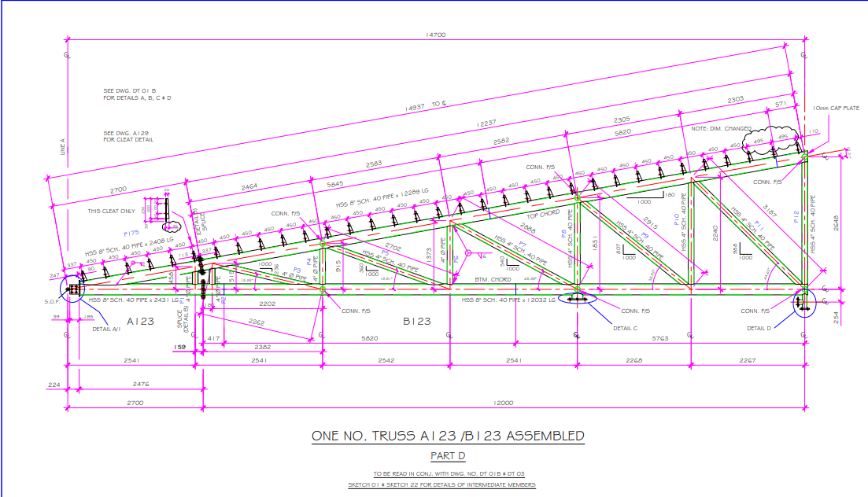Select the '14937 TO C' dimension label

tap(426, 105)
